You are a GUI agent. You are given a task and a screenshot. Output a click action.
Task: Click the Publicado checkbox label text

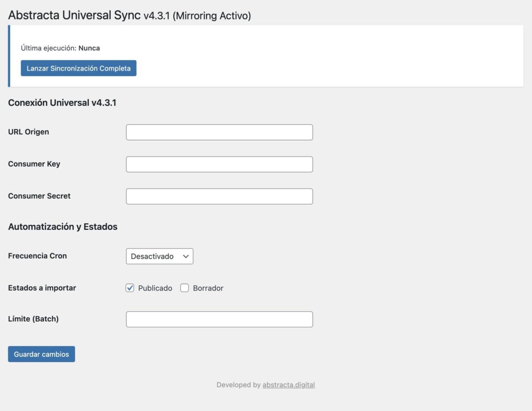[x=155, y=288]
